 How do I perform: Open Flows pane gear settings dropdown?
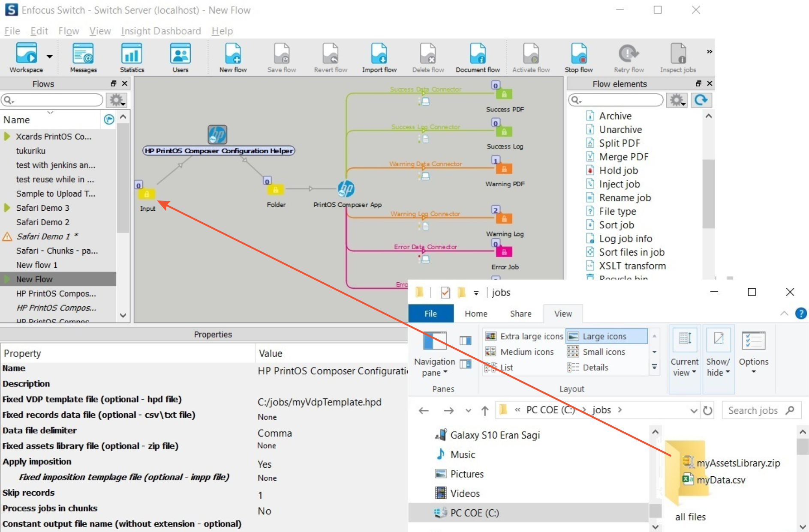(117, 100)
